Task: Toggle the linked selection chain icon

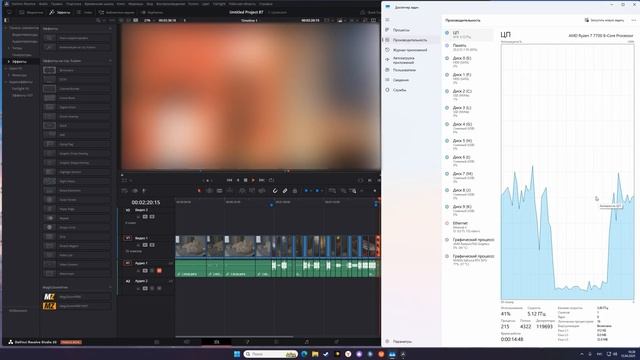Action: coord(285,191)
